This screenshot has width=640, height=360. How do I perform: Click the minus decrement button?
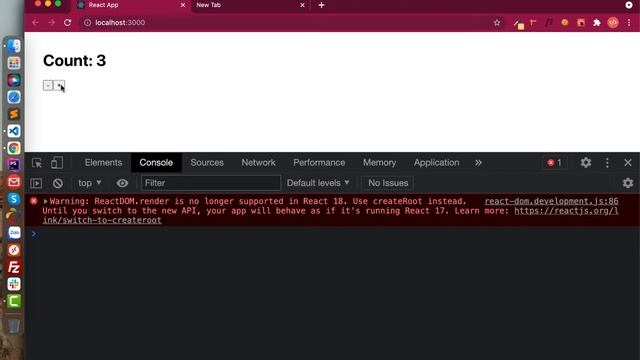(48, 85)
